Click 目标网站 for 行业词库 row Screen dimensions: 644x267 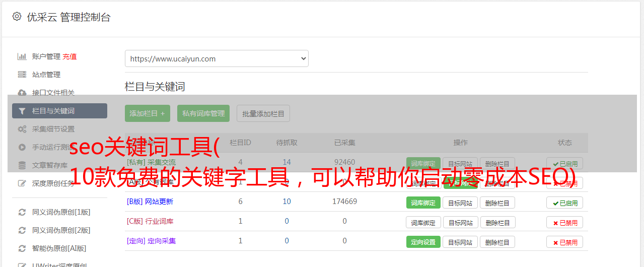click(x=460, y=223)
